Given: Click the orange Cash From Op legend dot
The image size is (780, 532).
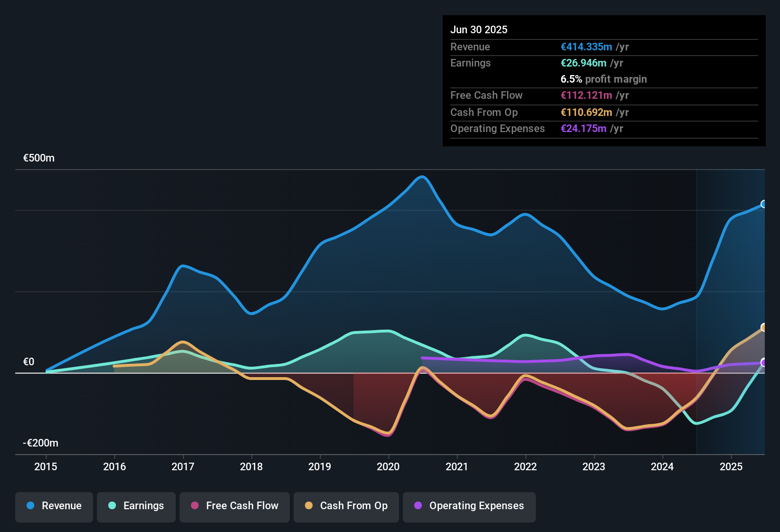Looking at the screenshot, I should click(x=308, y=506).
